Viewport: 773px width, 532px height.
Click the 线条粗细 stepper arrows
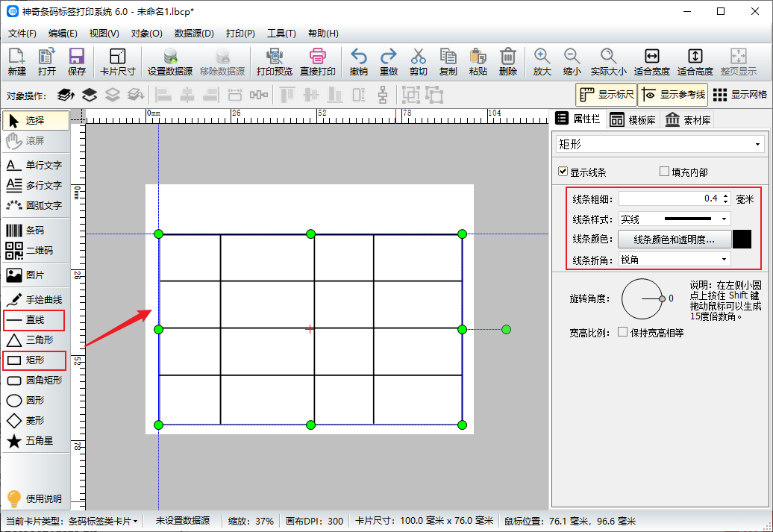[725, 198]
